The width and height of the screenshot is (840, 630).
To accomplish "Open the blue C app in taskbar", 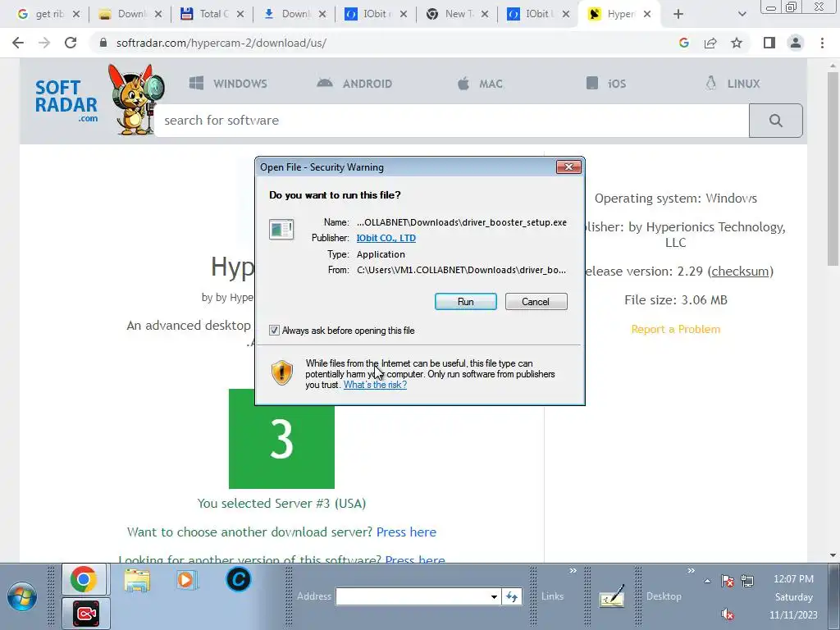I will [239, 579].
